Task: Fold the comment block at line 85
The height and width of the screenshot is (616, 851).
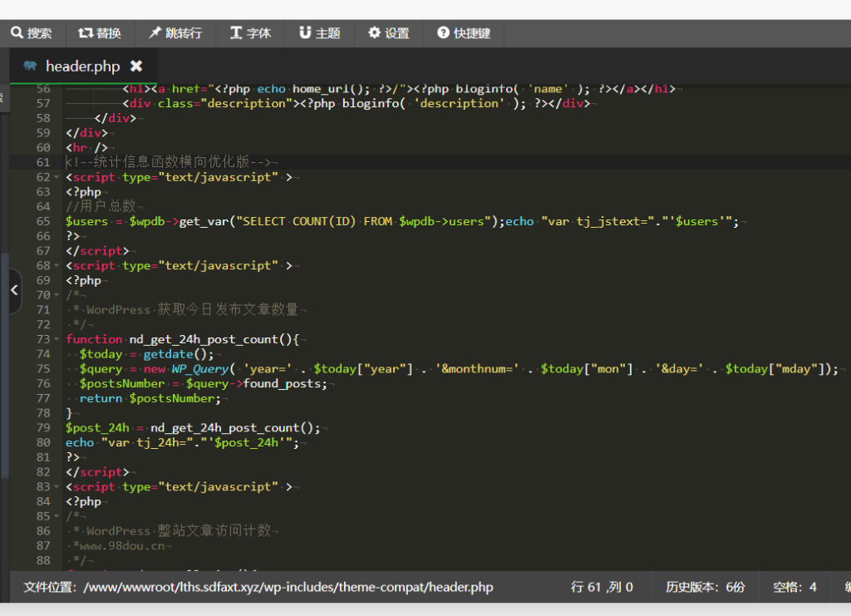Action: point(58,516)
